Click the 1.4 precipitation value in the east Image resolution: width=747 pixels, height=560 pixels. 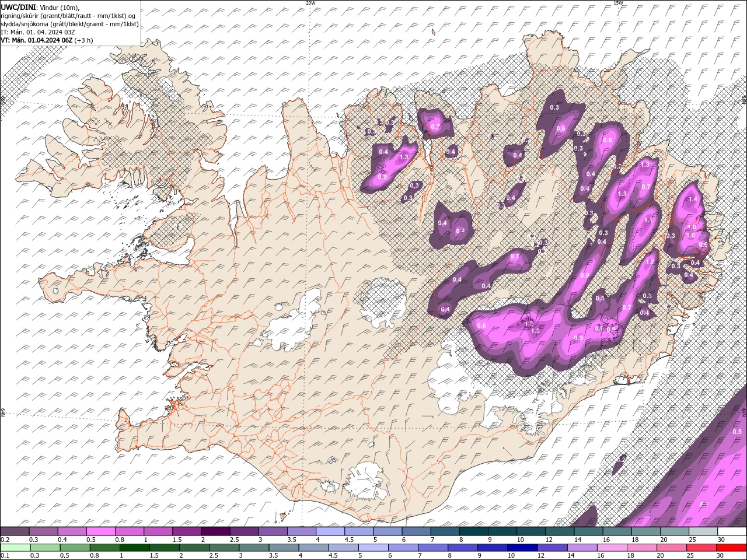pos(693,199)
